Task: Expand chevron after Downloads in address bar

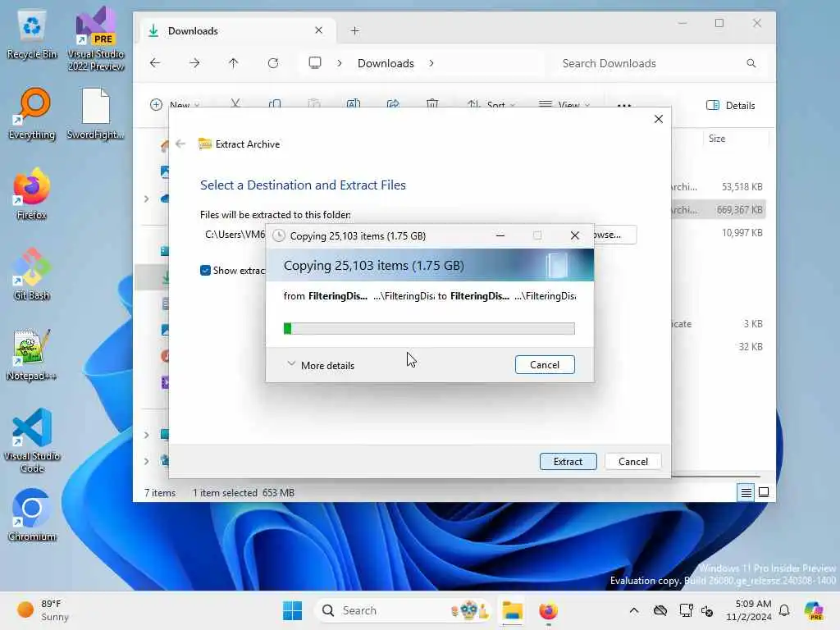Action: (x=431, y=63)
